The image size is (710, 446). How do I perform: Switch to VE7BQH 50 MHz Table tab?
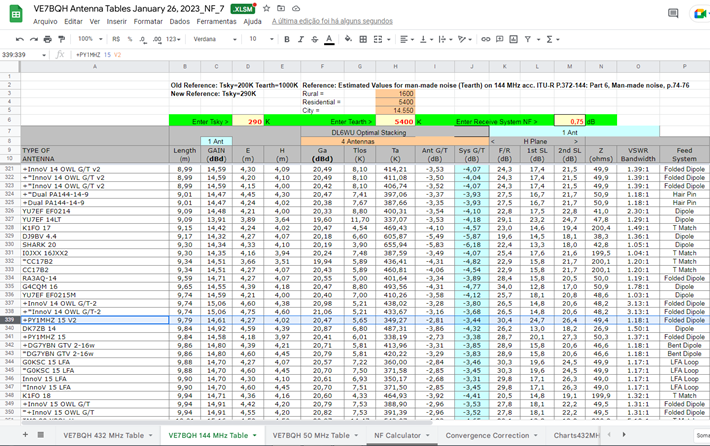[x=311, y=436]
